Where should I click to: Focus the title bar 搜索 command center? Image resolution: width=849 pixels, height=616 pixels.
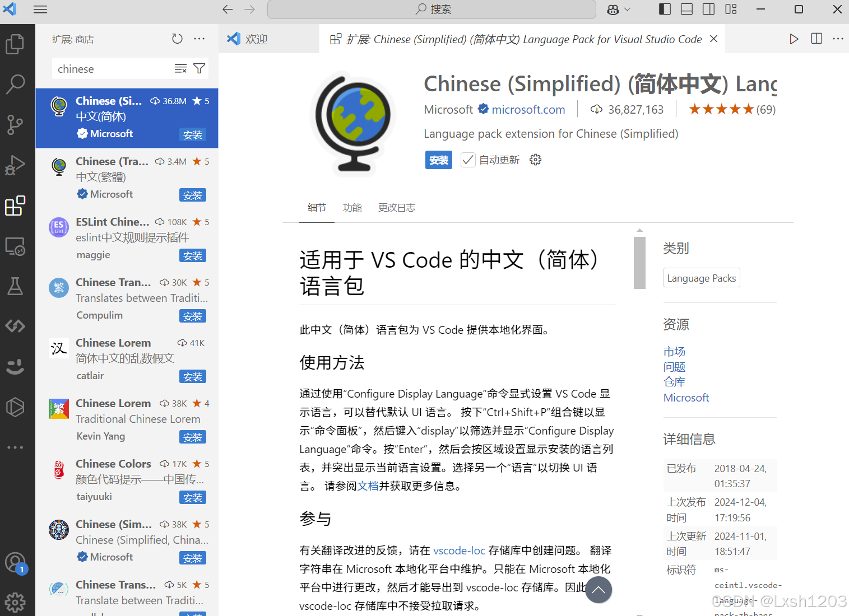(x=432, y=10)
